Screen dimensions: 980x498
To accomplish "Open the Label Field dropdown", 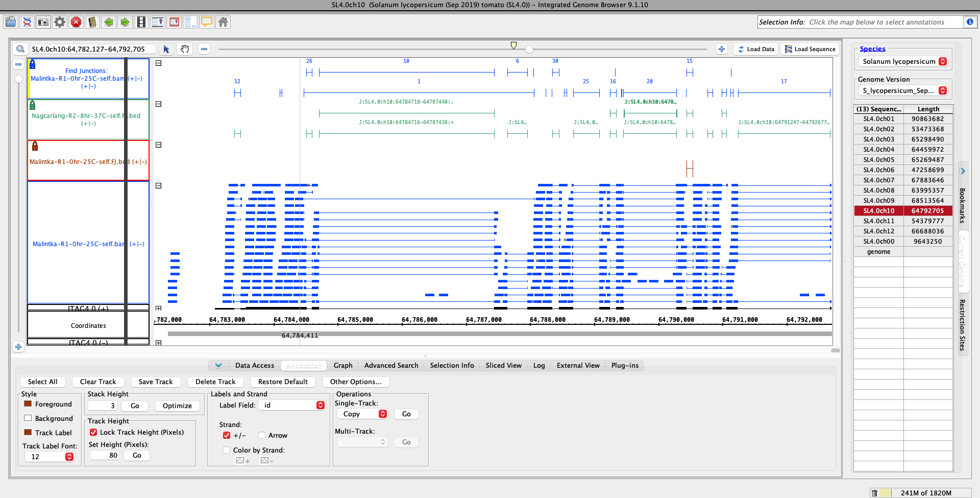I will [x=292, y=405].
